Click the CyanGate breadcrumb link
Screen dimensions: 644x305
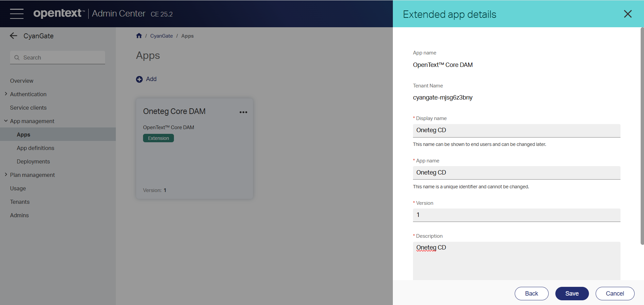(x=161, y=36)
